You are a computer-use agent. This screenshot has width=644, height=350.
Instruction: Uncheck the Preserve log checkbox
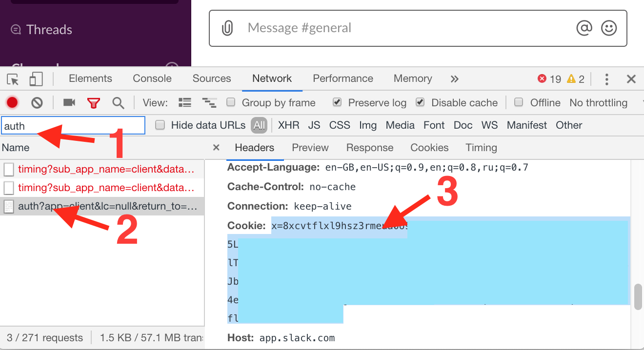tap(337, 102)
